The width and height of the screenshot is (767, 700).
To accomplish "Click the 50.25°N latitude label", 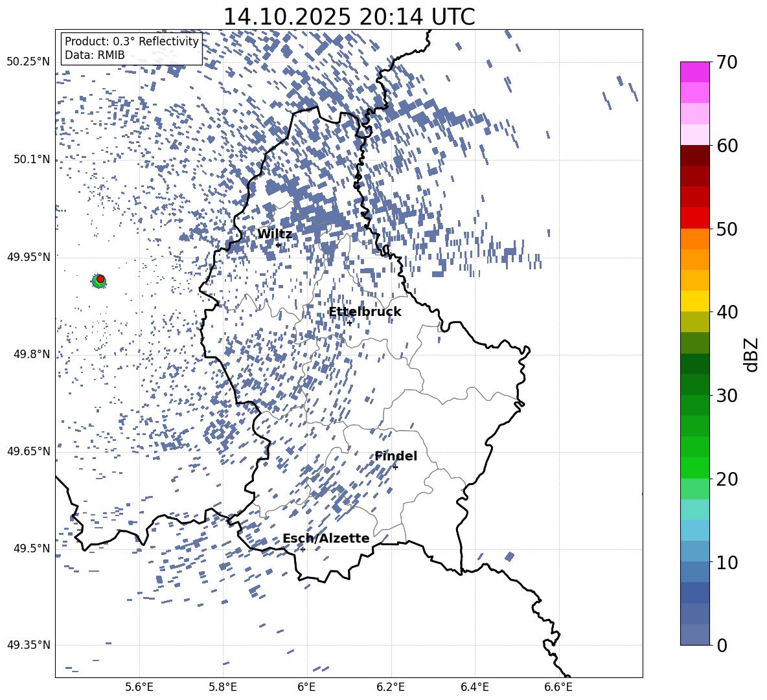I will (29, 62).
